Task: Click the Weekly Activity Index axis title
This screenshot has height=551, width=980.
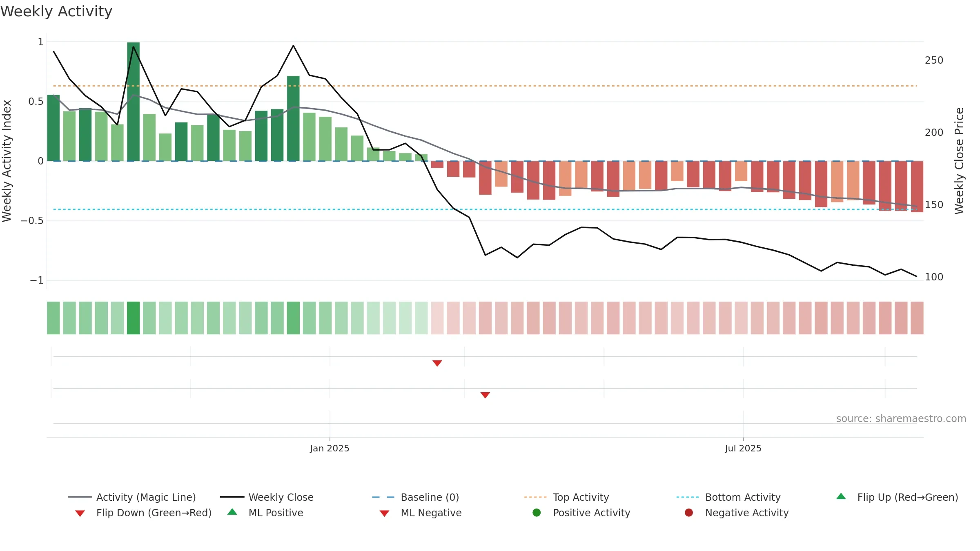Action: point(7,161)
